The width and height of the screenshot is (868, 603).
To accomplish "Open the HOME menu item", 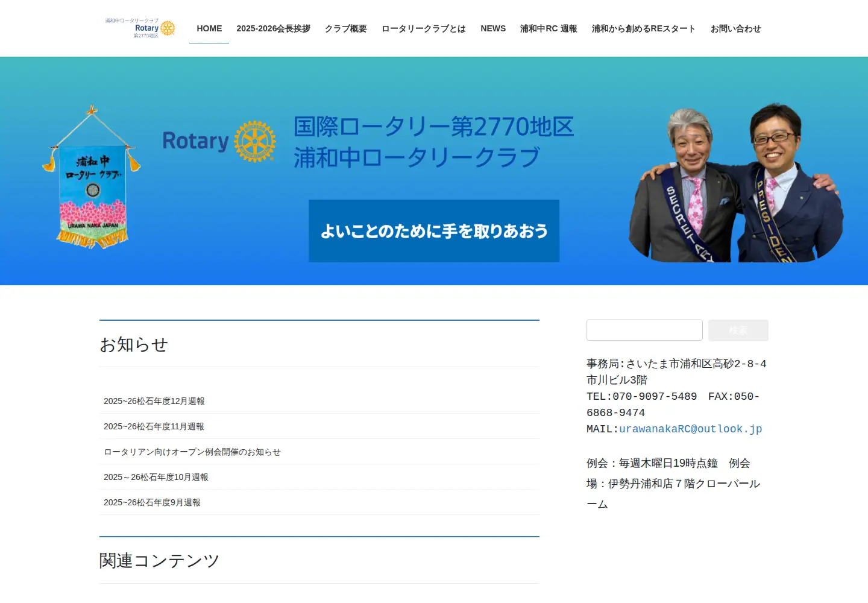I will 209,28.
